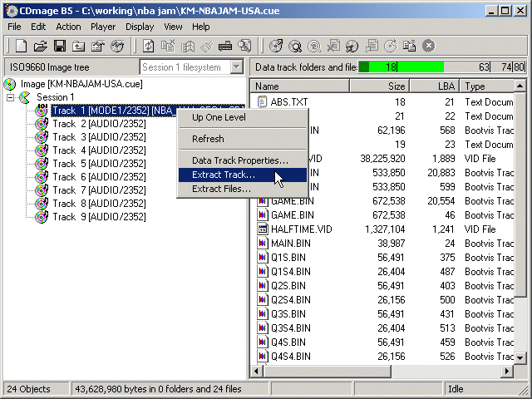Open the Display menu

(140, 27)
